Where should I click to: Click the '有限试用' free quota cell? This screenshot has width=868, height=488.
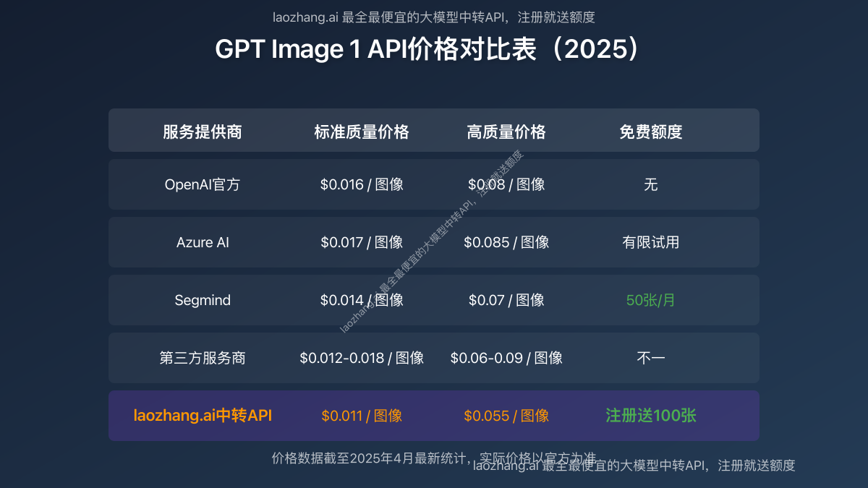651,242
